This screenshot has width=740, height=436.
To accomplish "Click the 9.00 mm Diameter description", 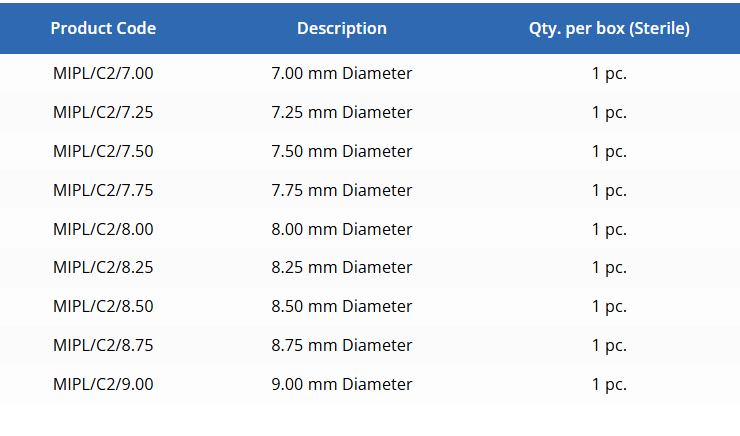I will 342,384.
